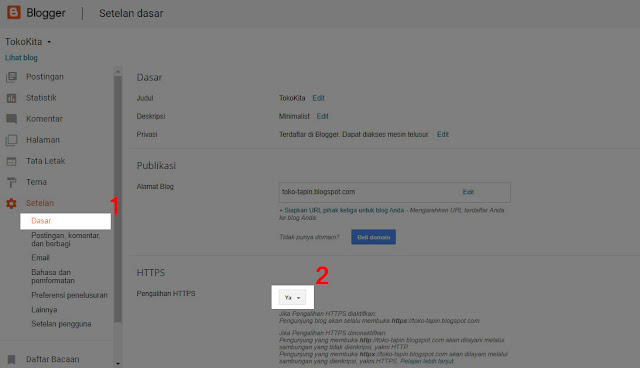
Task: Click the sidebar scrollbar down arrow
Action: [118, 364]
